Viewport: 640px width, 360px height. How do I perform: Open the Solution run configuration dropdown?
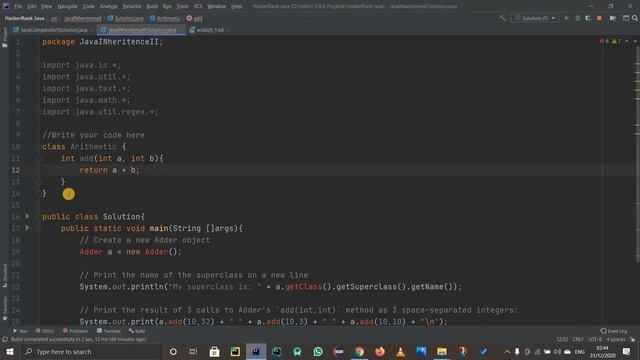pyautogui.click(x=535, y=18)
